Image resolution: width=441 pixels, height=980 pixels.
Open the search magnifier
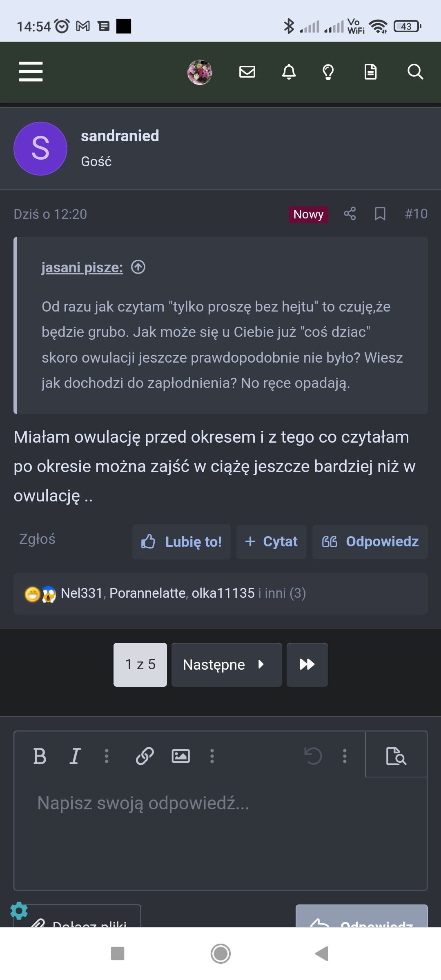pyautogui.click(x=415, y=72)
